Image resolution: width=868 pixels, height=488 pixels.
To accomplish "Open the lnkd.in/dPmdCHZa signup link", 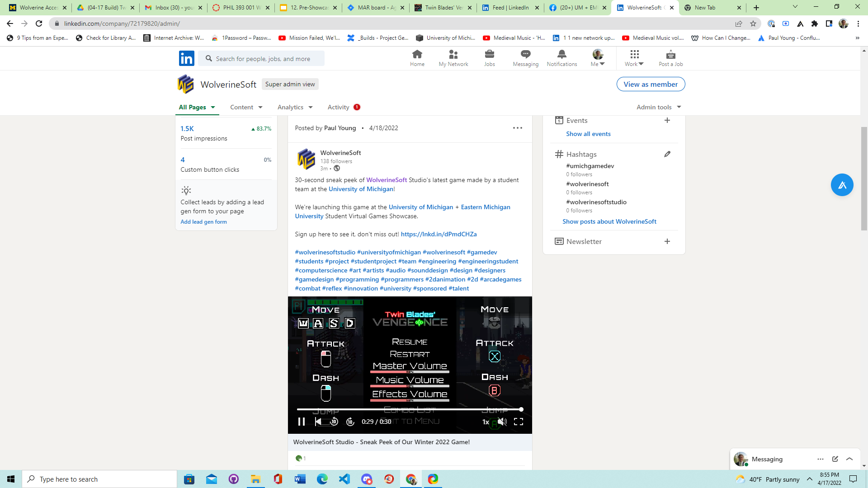I will pos(439,234).
